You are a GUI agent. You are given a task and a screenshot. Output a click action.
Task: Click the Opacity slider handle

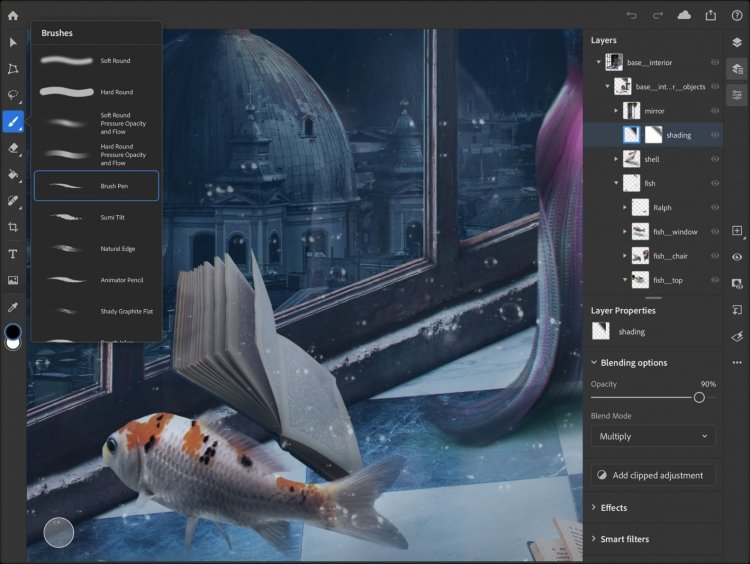point(699,398)
